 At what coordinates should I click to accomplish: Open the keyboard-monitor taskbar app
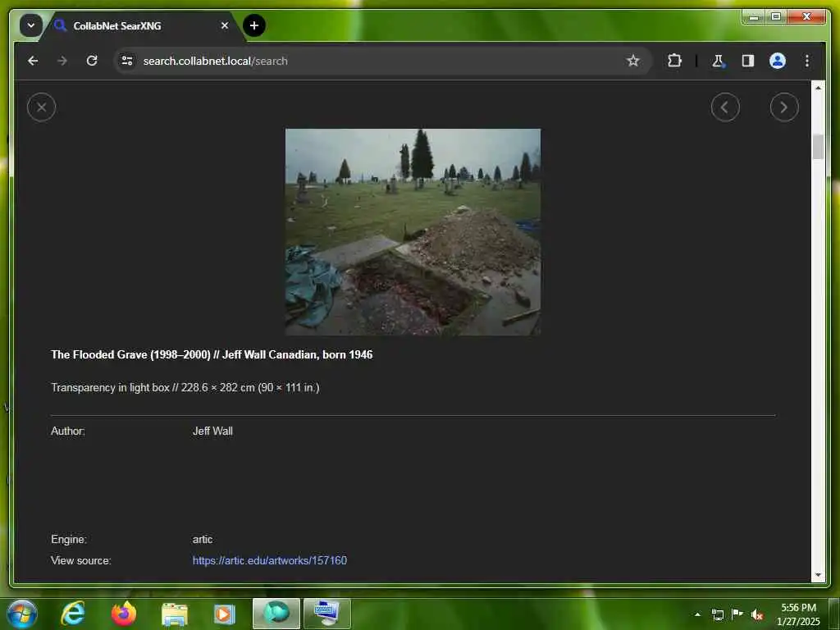(x=327, y=614)
